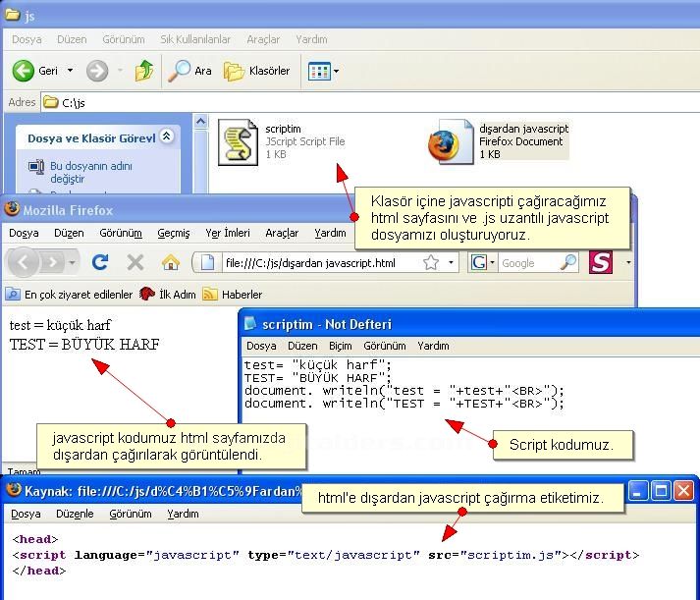The image size is (700, 600).
Task: Click Explorer's forward arrow button
Action: (97, 71)
